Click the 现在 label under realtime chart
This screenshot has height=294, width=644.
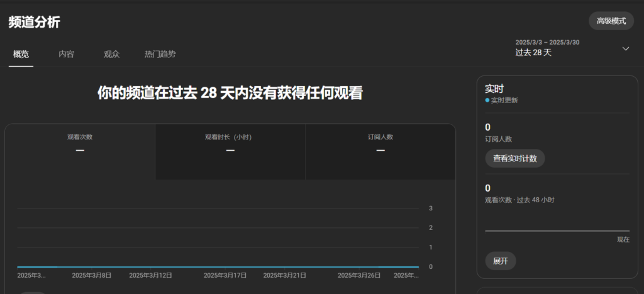click(623, 239)
